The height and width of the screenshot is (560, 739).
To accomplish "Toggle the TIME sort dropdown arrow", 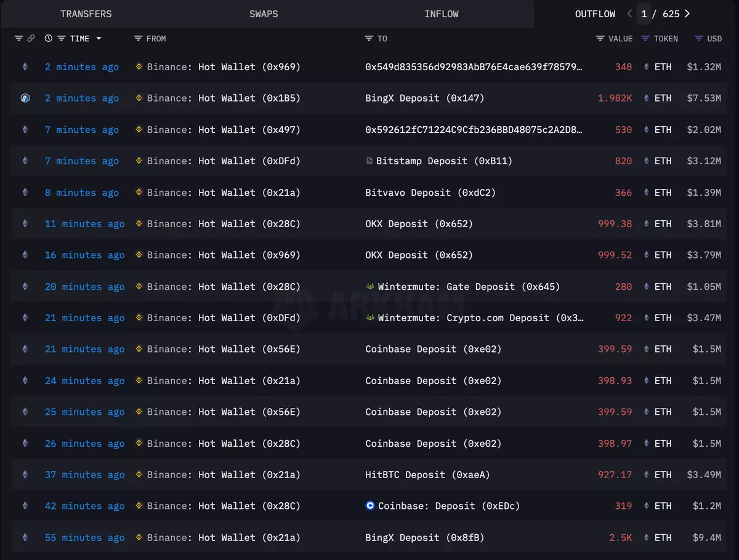I will 99,38.
